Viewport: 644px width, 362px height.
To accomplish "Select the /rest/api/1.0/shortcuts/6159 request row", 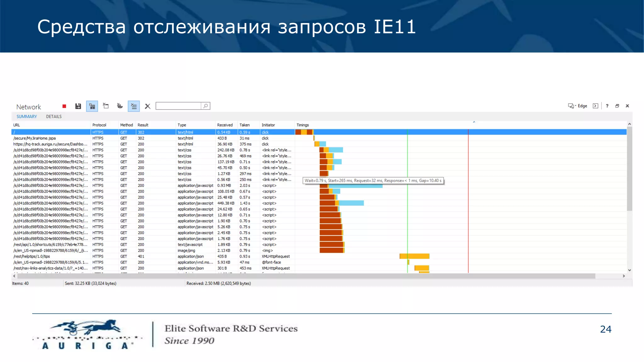I will point(319,245).
